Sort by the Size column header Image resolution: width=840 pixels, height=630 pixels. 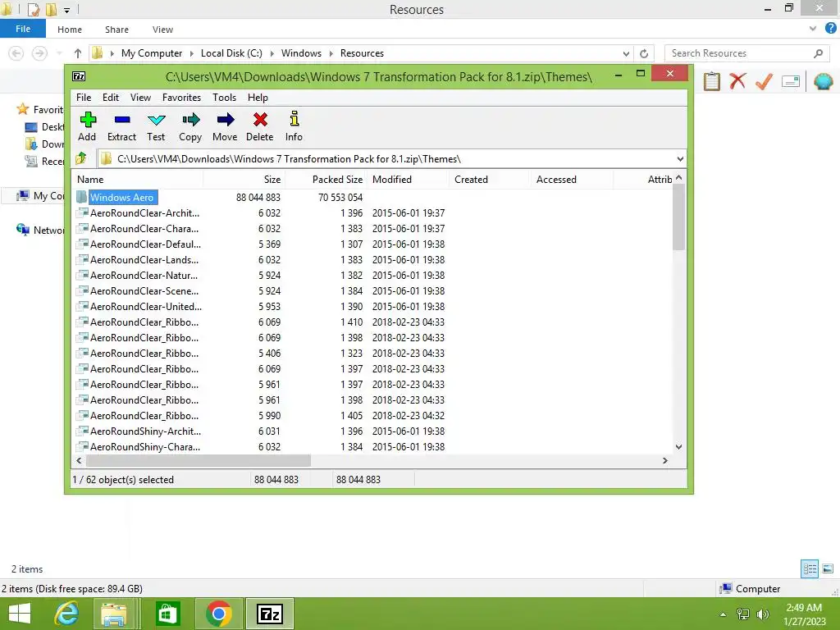pos(244,180)
